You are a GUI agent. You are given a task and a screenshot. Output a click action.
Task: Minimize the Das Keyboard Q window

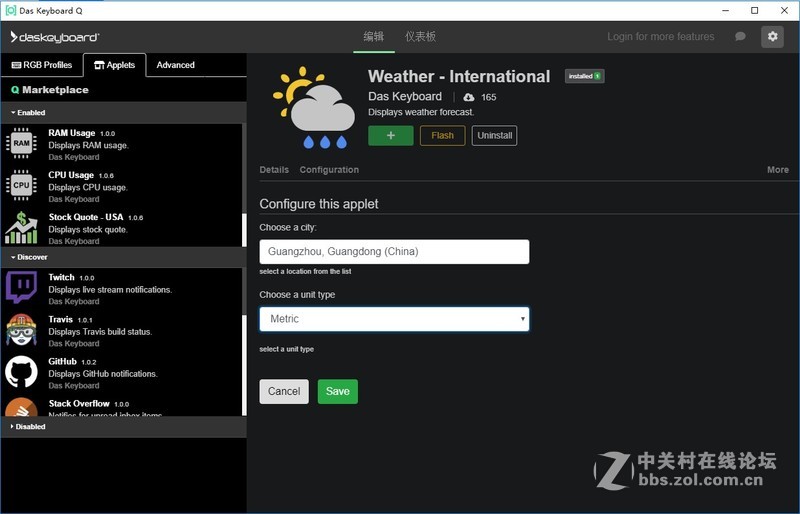pyautogui.click(x=726, y=10)
